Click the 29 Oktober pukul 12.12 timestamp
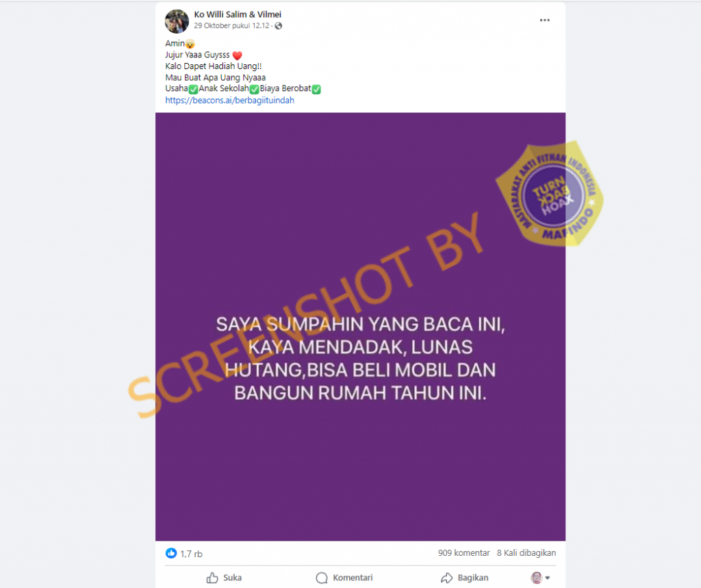The height and width of the screenshot is (588, 701). coord(231,26)
